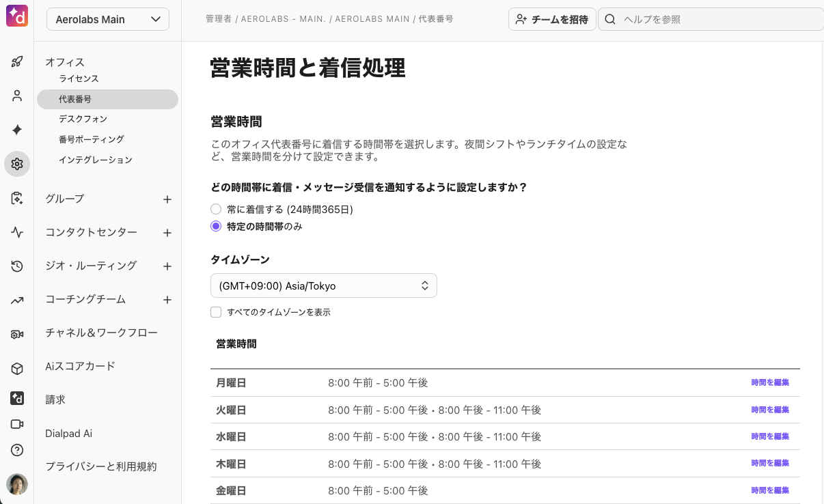Select the call history clock icon
The image size is (824, 504).
tap(17, 266)
